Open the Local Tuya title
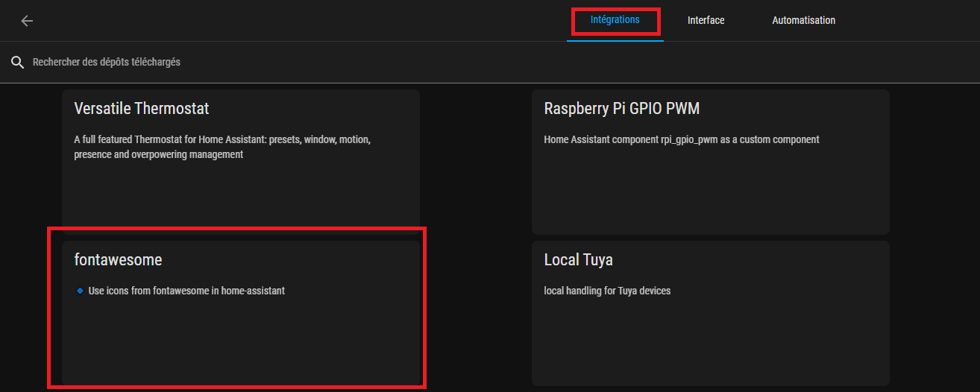The height and width of the screenshot is (392, 980). coord(578,259)
